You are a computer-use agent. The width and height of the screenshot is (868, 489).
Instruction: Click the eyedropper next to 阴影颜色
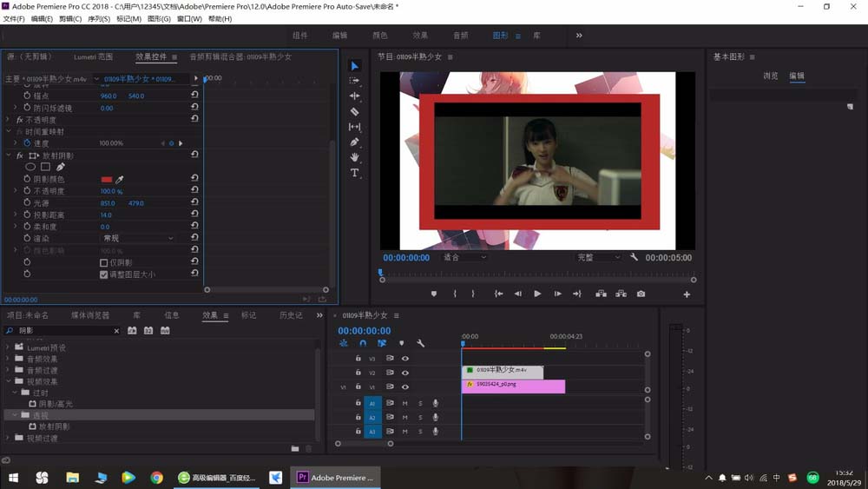(120, 179)
